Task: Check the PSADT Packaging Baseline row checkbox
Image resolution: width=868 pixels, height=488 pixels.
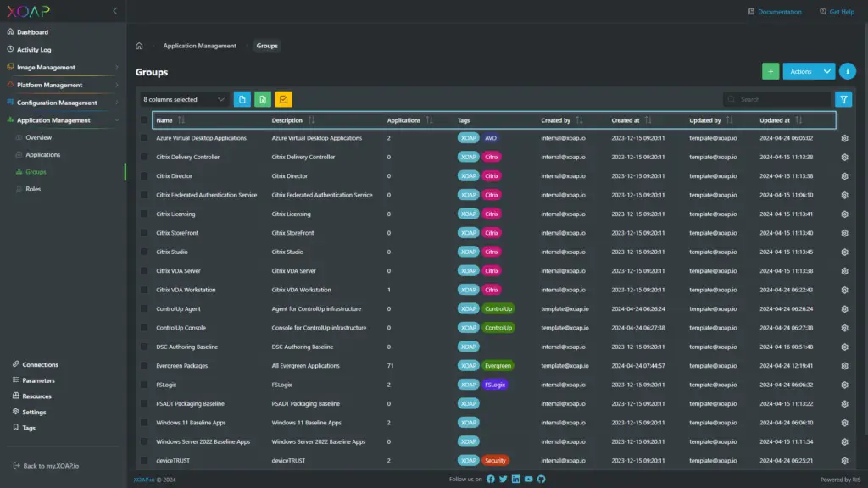Action: pyautogui.click(x=144, y=404)
